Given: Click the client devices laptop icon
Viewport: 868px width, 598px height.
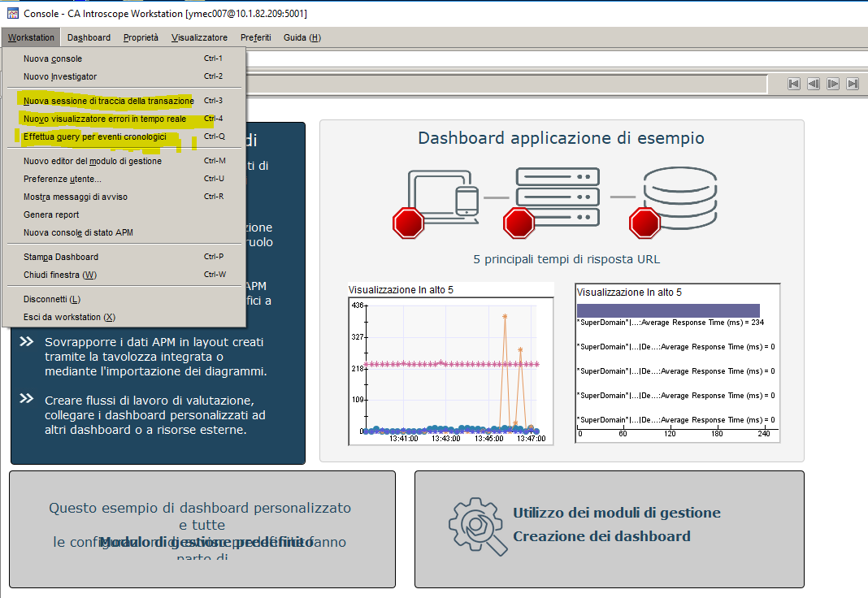Looking at the screenshot, I should pyautogui.click(x=444, y=192).
